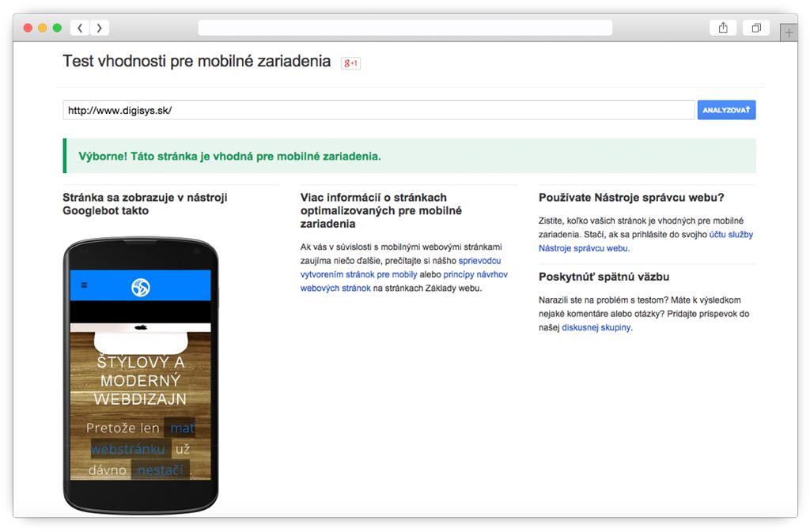The image size is (810, 532).
Task: Click the Google +1 badge by the title
Action: point(350,63)
